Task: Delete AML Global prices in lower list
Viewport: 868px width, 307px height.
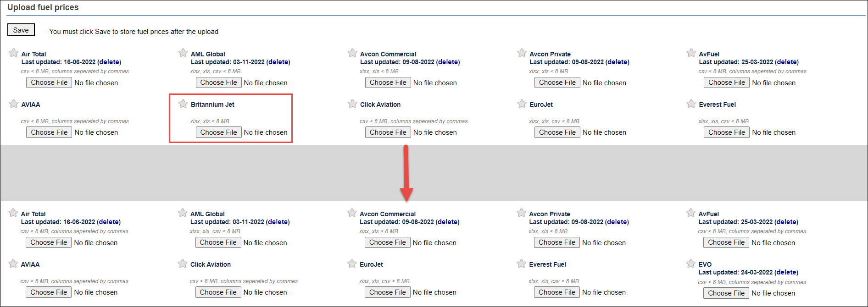Action: click(x=278, y=222)
